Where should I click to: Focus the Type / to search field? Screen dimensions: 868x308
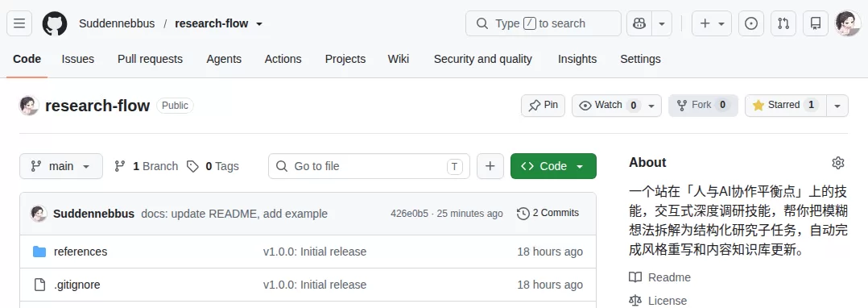point(543,23)
